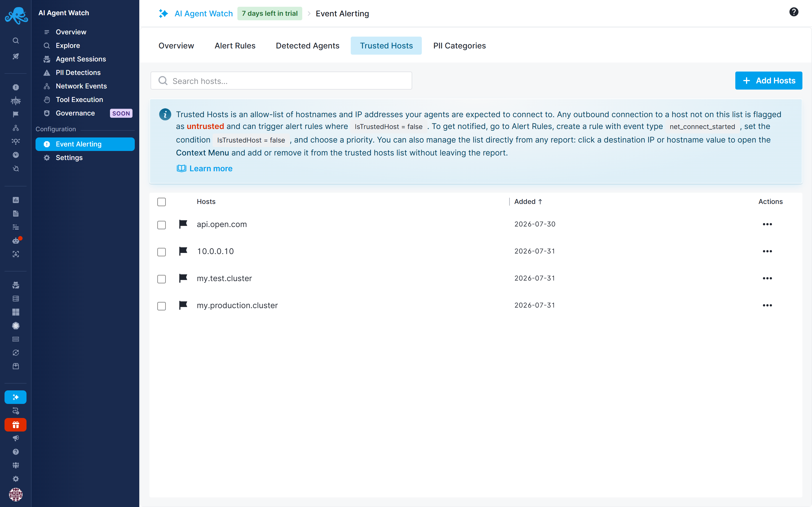The image size is (812, 507).
Task: Open the three-dot actions for my.test.cluster
Action: pos(767,278)
